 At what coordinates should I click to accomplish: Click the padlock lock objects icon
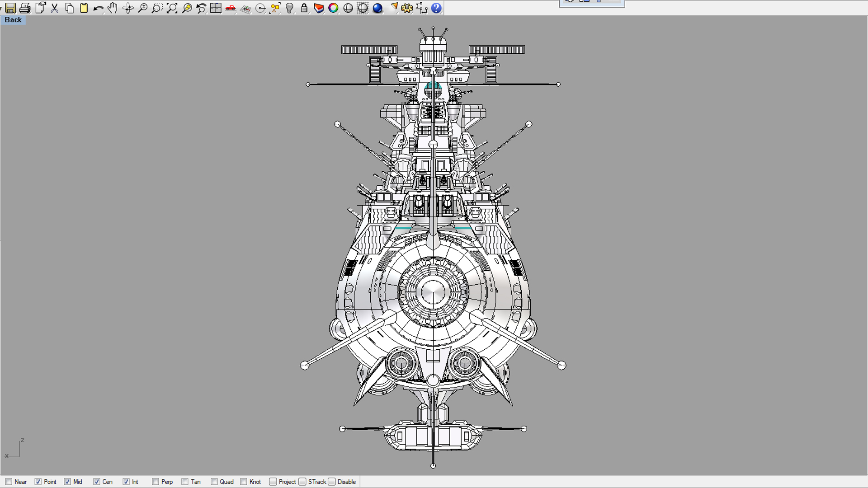pos(304,8)
